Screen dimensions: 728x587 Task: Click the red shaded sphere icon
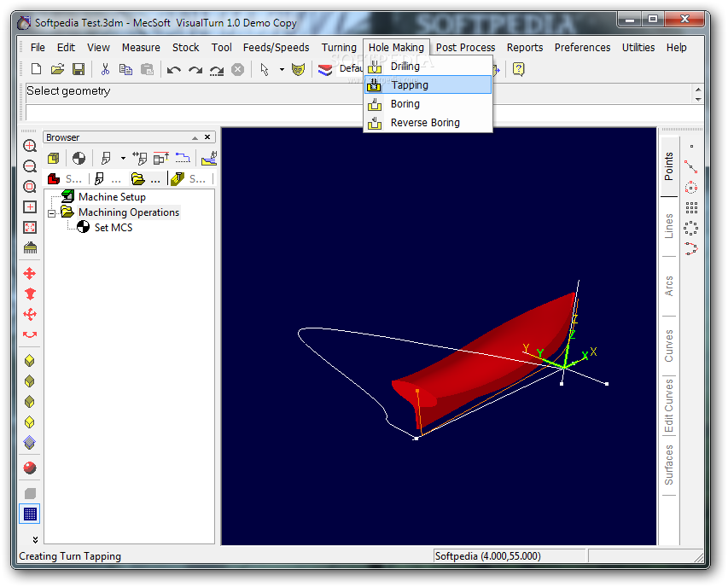coord(30,468)
